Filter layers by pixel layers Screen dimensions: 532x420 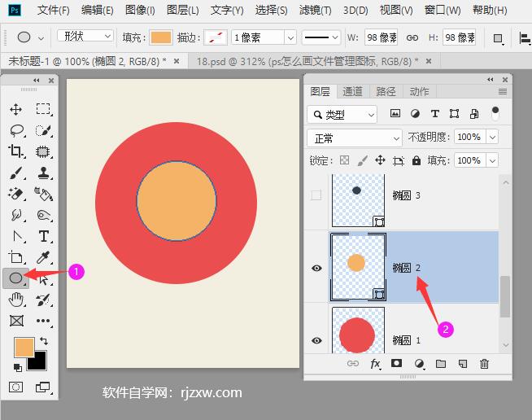click(395, 113)
